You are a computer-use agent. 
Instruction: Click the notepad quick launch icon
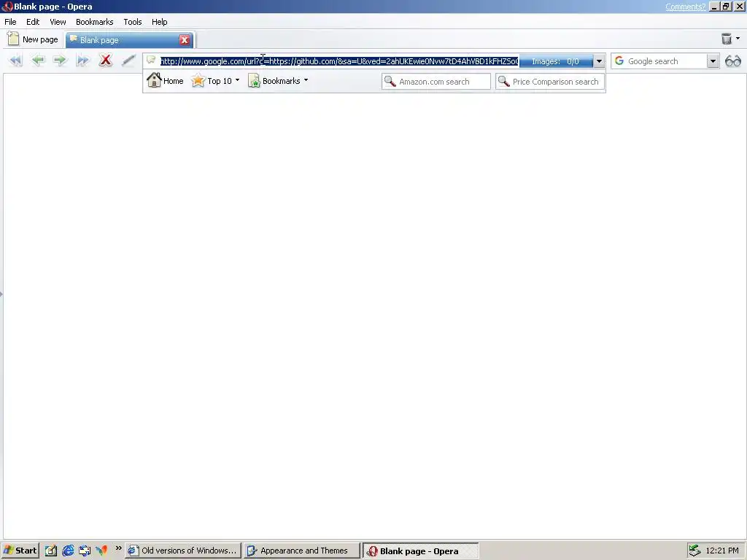click(51, 551)
